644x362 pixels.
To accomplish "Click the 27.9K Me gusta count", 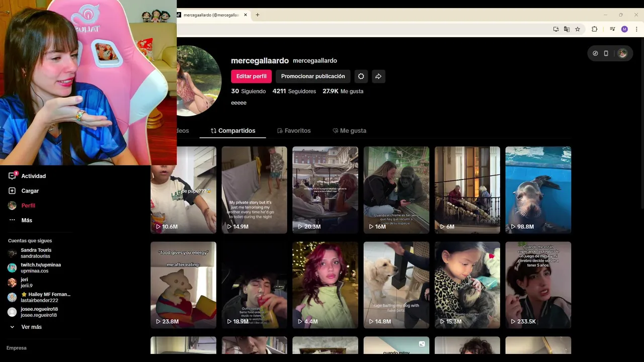I will (343, 92).
